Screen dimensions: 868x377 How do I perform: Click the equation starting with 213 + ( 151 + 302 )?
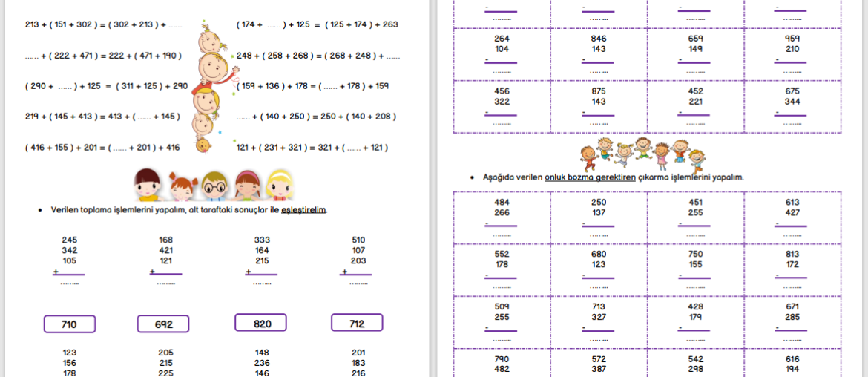[x=104, y=25]
